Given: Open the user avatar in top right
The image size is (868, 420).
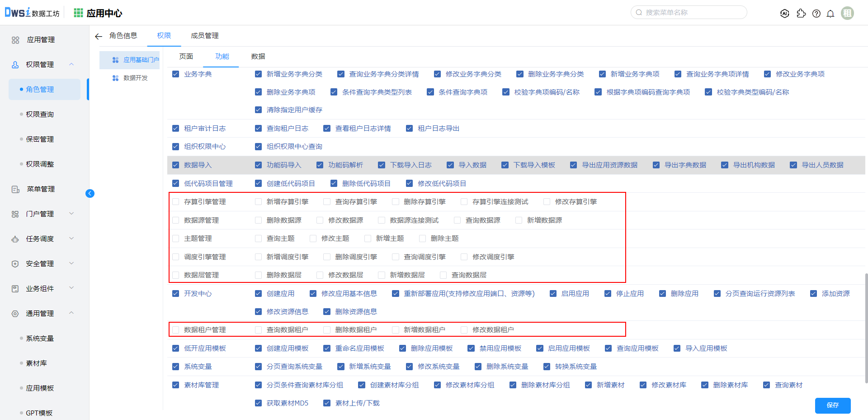Looking at the screenshot, I should (x=847, y=13).
